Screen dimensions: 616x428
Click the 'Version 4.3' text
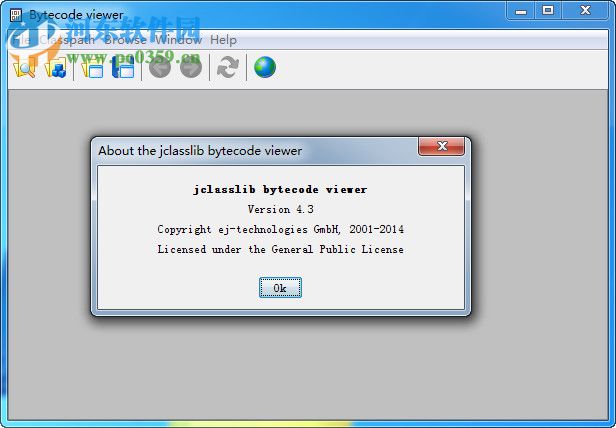[x=280, y=209]
